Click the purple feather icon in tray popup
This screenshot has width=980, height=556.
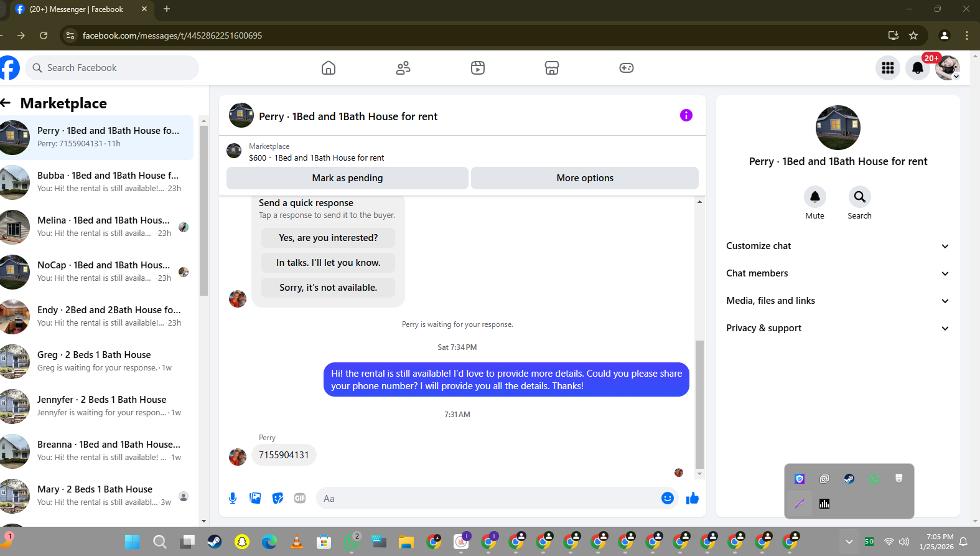point(800,504)
